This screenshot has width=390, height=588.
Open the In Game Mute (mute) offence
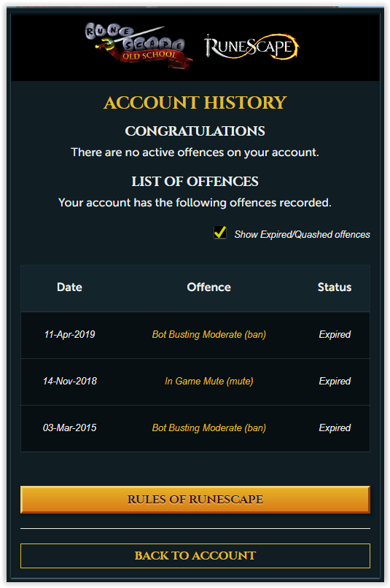coord(209,381)
